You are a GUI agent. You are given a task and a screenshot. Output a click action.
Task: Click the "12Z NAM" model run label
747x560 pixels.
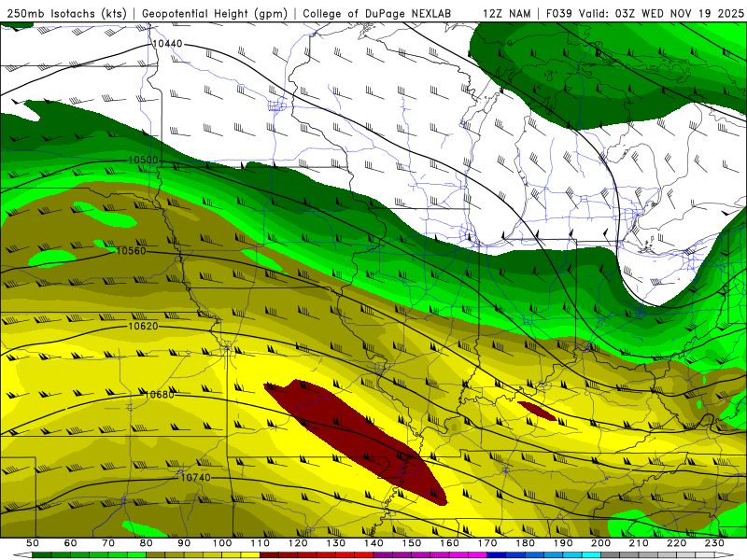pyautogui.click(x=507, y=13)
